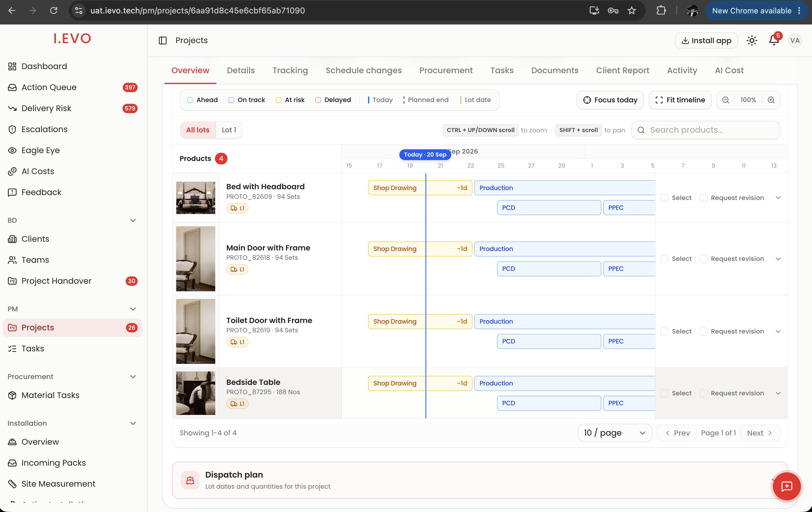This screenshot has height=512, width=812.
Task: Switch theme with the sun icon
Action: pyautogui.click(x=752, y=41)
